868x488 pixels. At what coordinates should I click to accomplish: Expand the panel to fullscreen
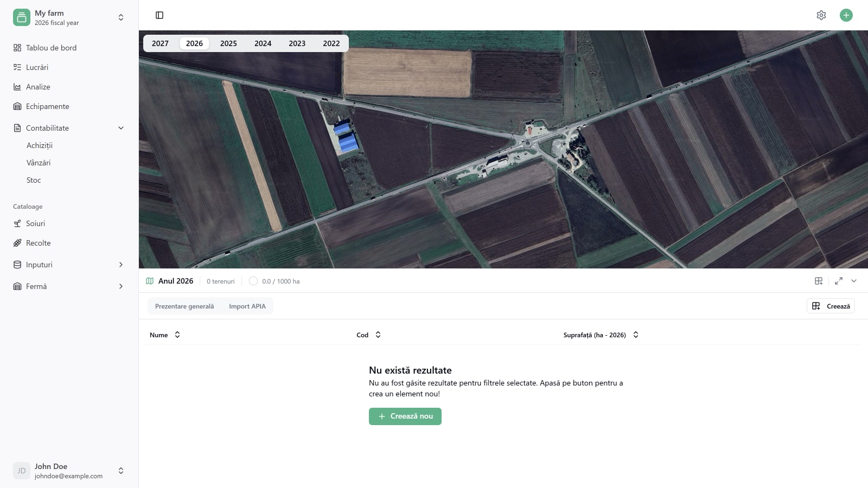point(839,281)
